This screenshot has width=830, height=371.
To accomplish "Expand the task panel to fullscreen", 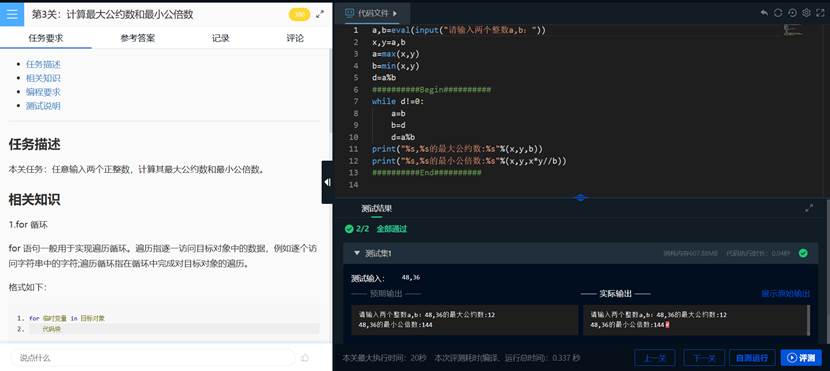I will [320, 14].
